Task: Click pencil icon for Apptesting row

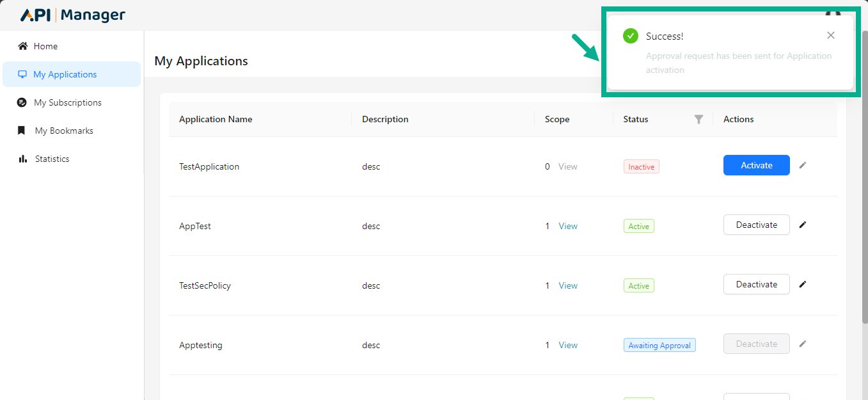Action: [803, 344]
